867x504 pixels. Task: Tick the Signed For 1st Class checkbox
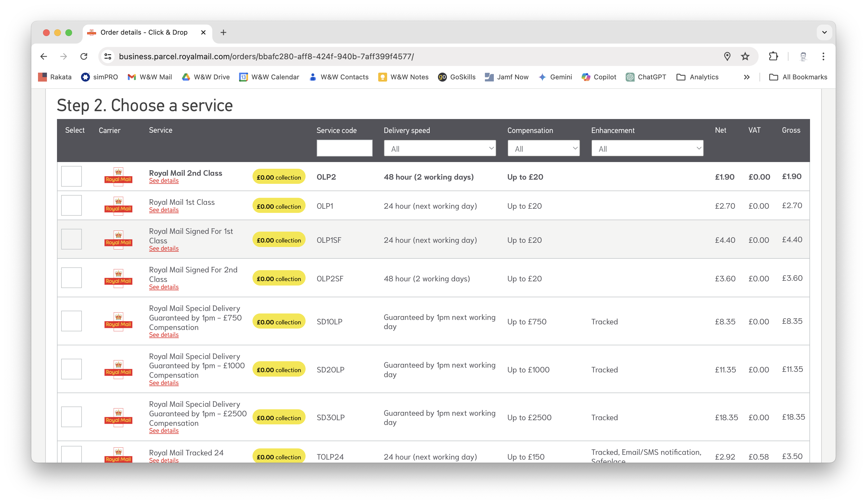(x=71, y=239)
